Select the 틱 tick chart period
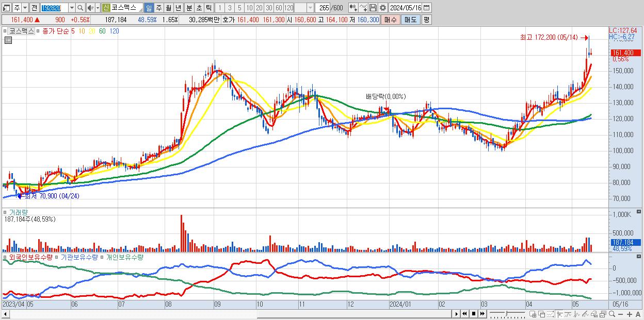This screenshot has width=644, height=320. (x=208, y=8)
